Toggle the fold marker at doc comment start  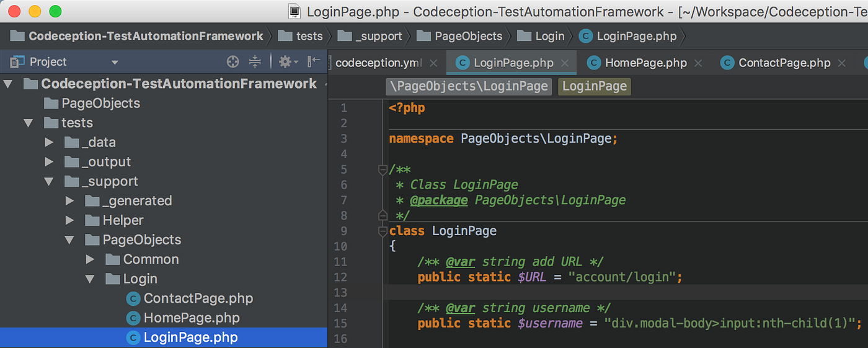[383, 169]
